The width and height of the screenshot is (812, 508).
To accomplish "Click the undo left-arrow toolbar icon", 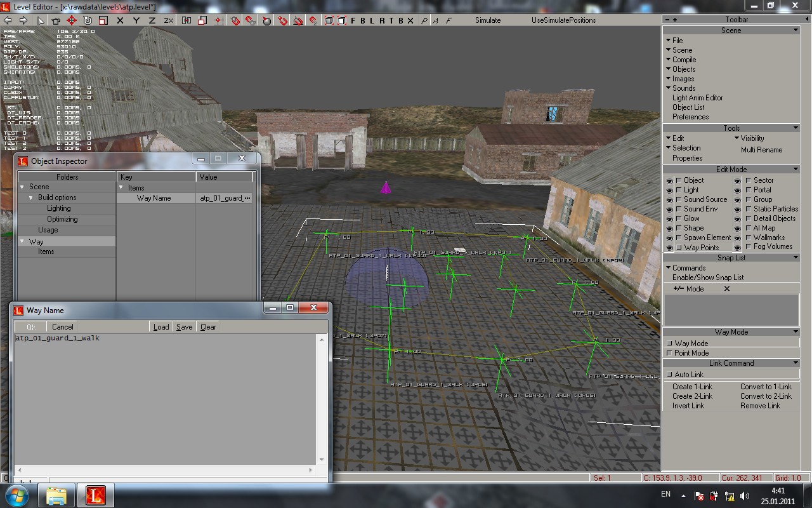I will (x=8, y=20).
